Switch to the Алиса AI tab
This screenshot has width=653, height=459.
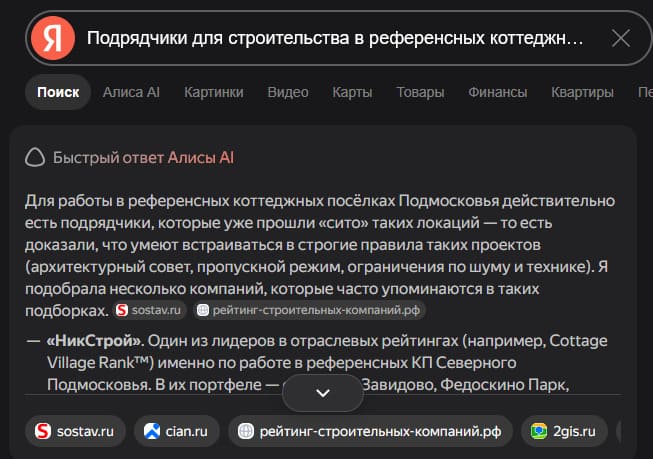[131, 92]
